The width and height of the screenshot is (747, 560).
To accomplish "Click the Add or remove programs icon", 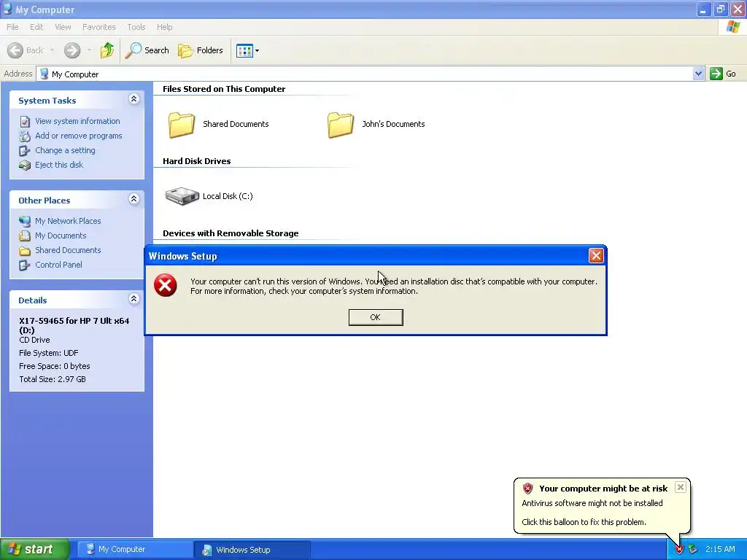I will click(x=25, y=136).
